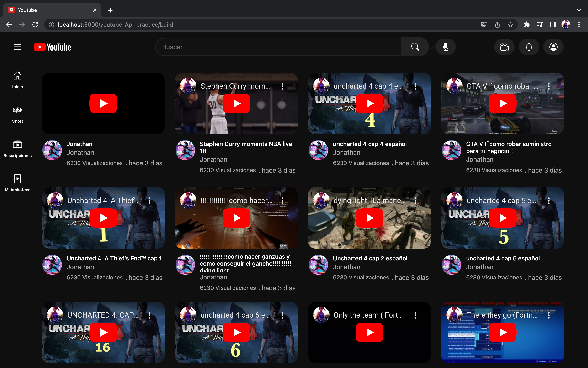Open Short in sidebar
This screenshot has height=368, width=588.
(18, 115)
